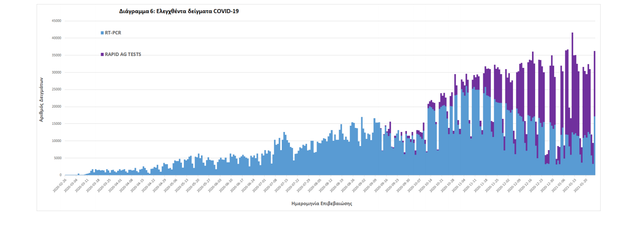Select the RT-PCR legend label
Screen dimensions: 644x226
[113, 33]
